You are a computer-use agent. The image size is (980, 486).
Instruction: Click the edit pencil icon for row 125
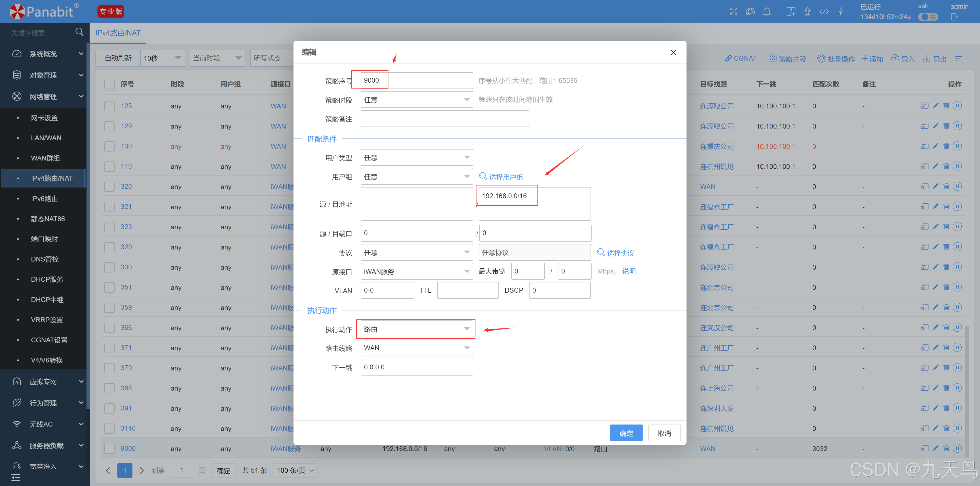pyautogui.click(x=936, y=106)
